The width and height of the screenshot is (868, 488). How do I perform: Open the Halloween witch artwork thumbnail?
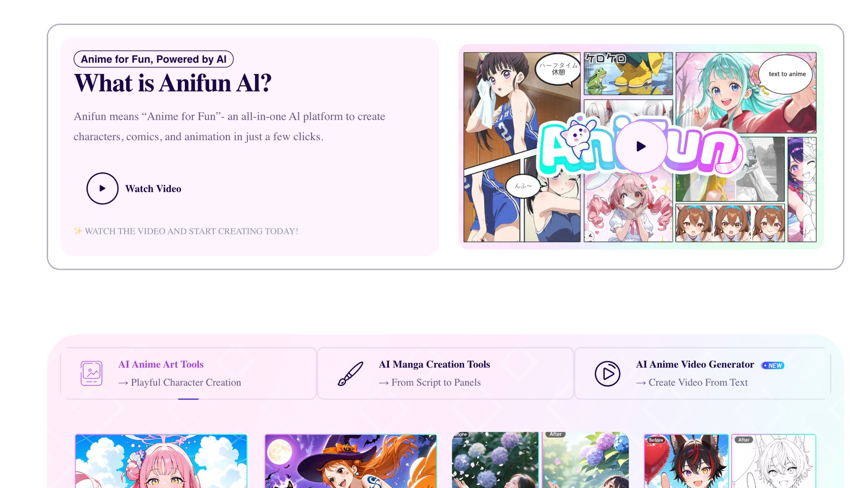[351, 461]
